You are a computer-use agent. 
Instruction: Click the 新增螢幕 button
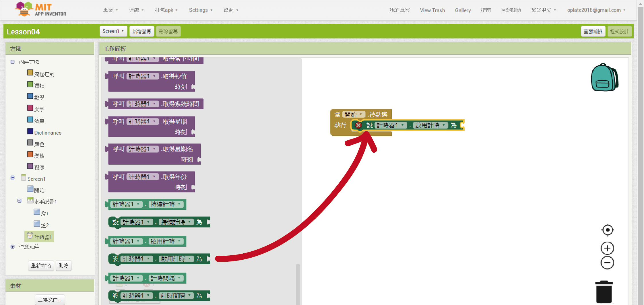[x=142, y=31]
